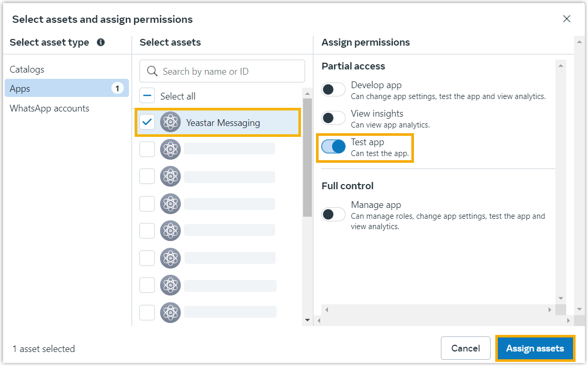Click the permissions panel scroll-left arrow
The height and width of the screenshot is (366, 588).
coord(326,309)
